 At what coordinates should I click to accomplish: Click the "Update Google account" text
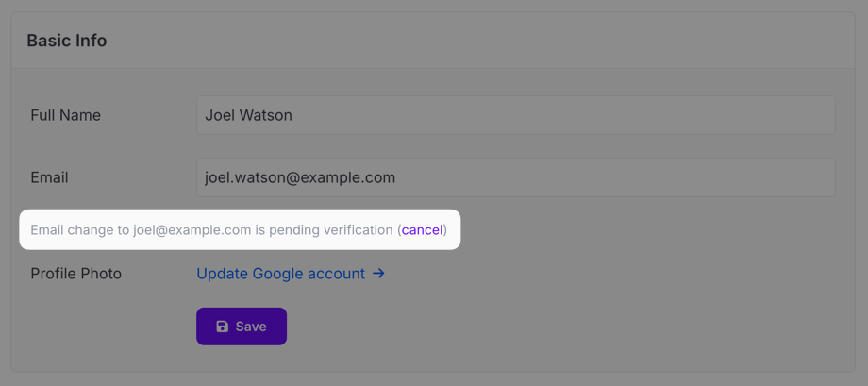pyautogui.click(x=280, y=274)
